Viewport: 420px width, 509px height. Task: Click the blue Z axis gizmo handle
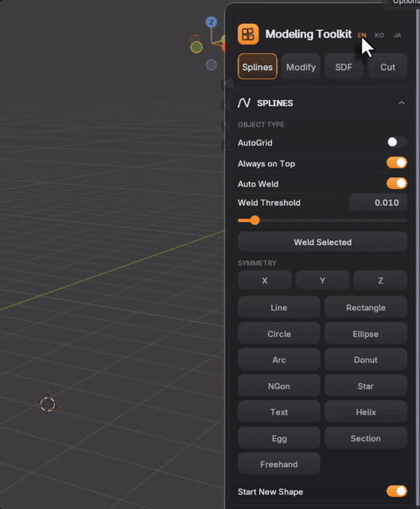pos(212,22)
